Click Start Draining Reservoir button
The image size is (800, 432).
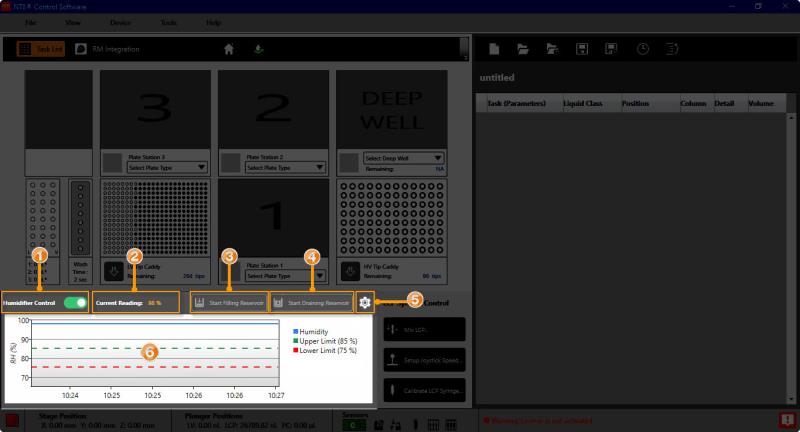312,302
